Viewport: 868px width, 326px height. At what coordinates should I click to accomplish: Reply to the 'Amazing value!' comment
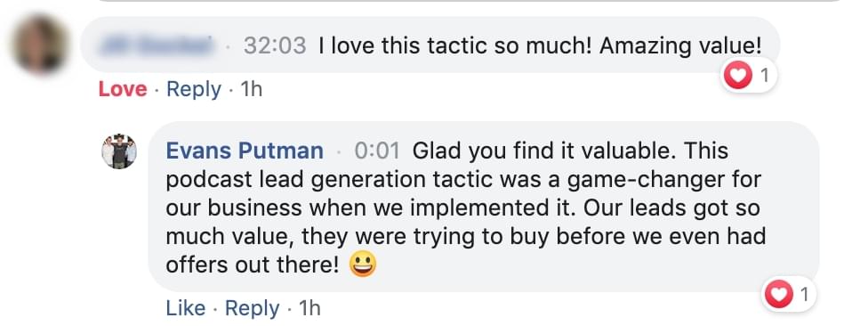pyautogui.click(x=194, y=89)
